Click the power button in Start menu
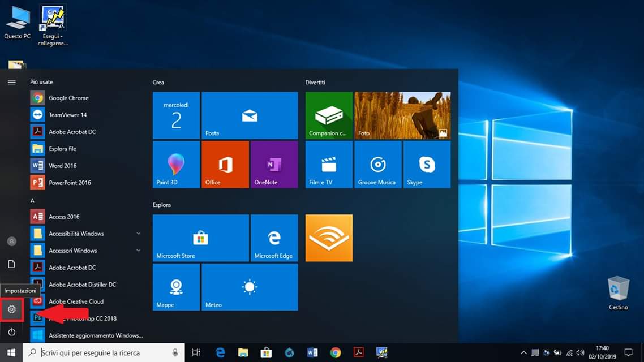Viewport: 644px width, 362px height. (11, 332)
